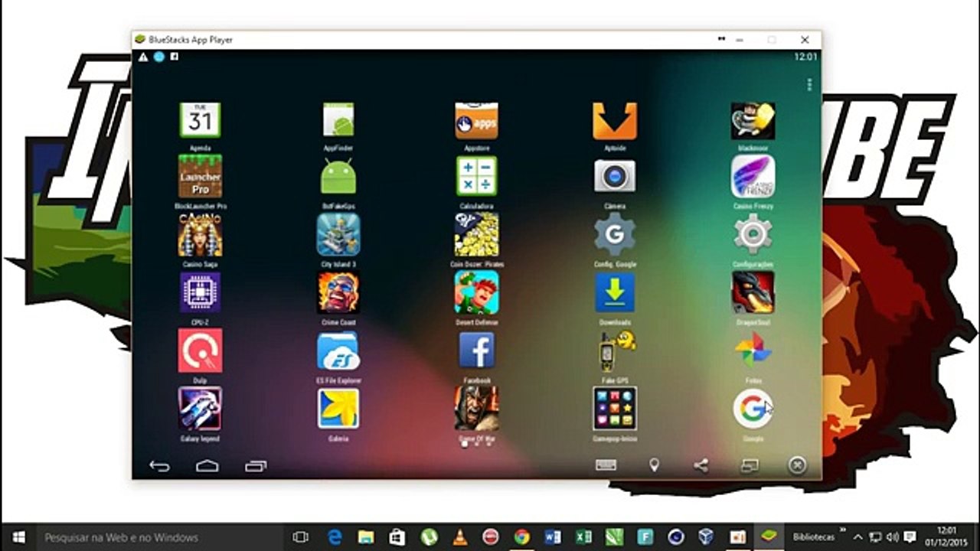Open Microsoft Edge from taskbar

pyautogui.click(x=335, y=537)
